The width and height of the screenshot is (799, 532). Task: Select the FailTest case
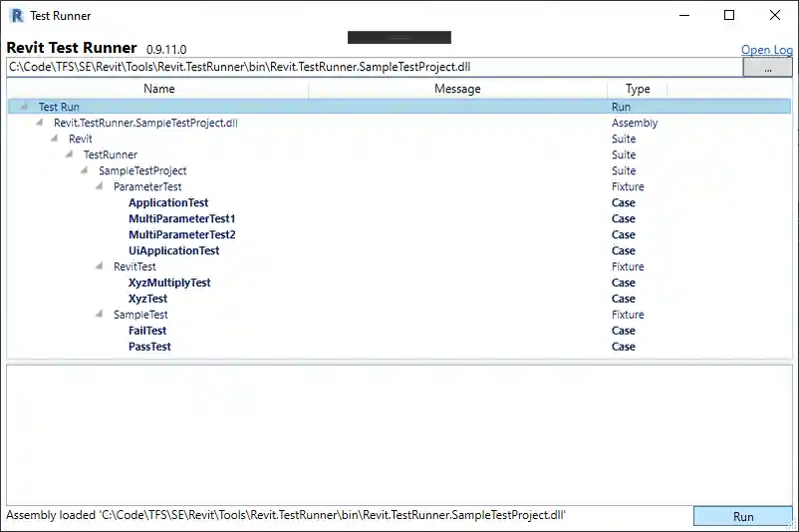[x=147, y=330]
